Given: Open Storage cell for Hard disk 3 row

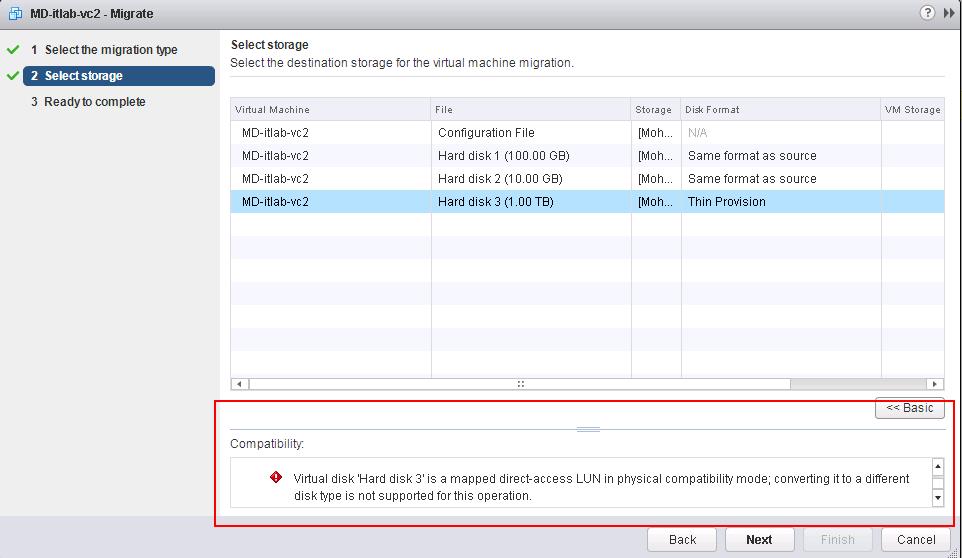Looking at the screenshot, I should point(656,202).
